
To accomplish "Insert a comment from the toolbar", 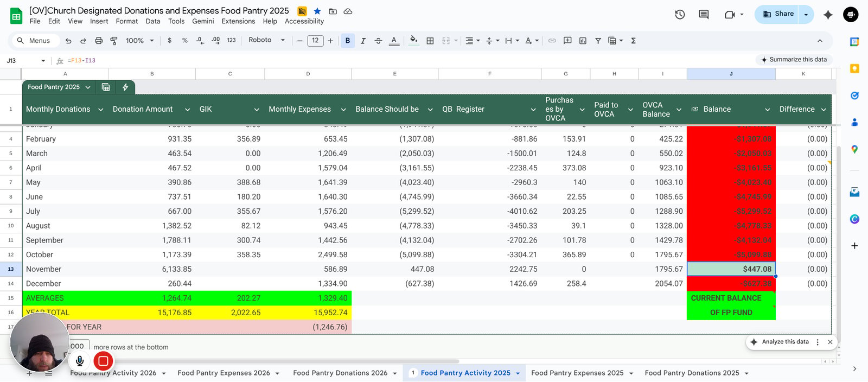I will click(x=567, y=41).
